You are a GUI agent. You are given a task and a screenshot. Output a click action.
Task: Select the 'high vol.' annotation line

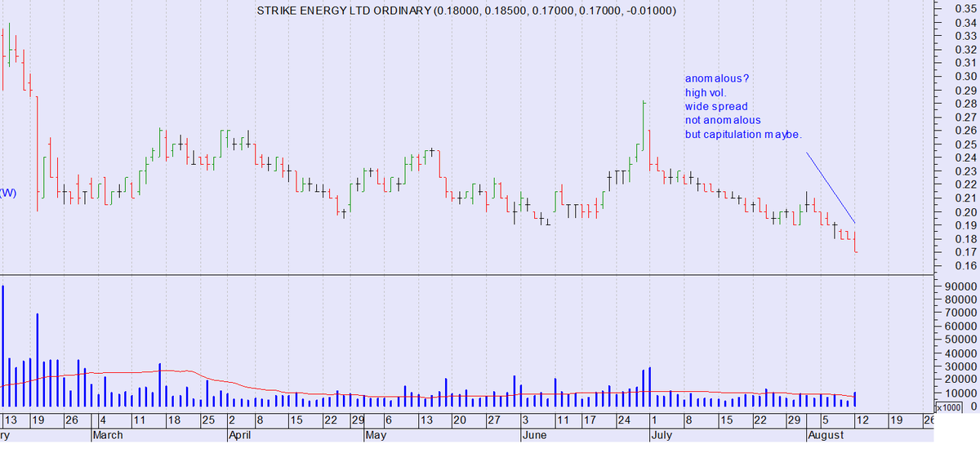(x=705, y=93)
